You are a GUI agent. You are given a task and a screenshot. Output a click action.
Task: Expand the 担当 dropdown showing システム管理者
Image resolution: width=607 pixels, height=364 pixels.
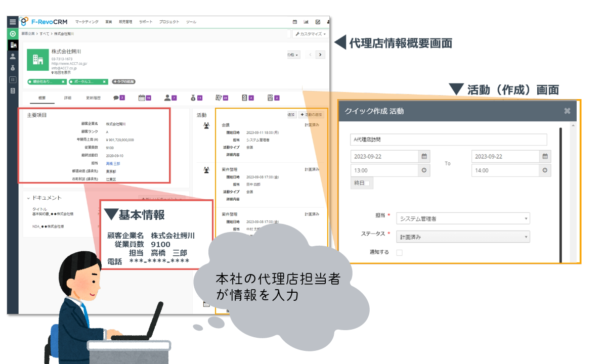463,219
